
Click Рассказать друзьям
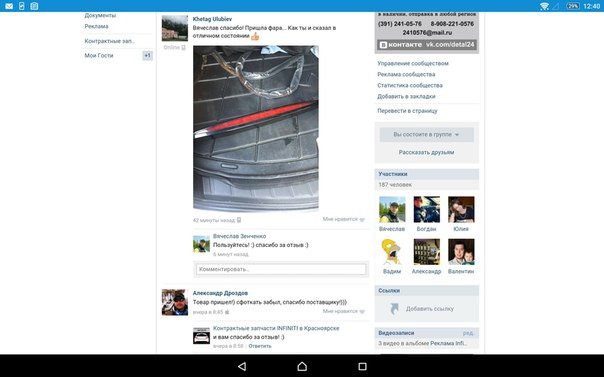(x=426, y=152)
